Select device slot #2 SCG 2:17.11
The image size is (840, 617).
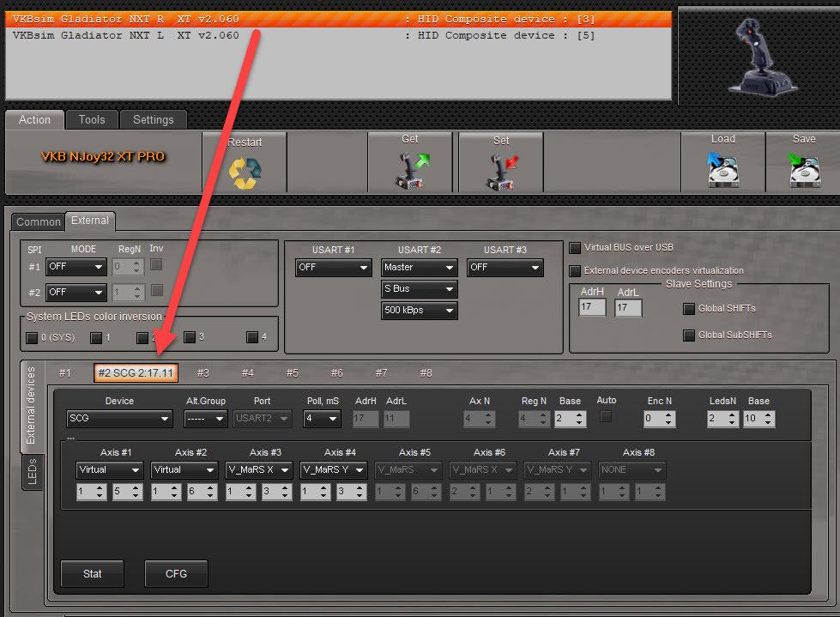[136, 372]
